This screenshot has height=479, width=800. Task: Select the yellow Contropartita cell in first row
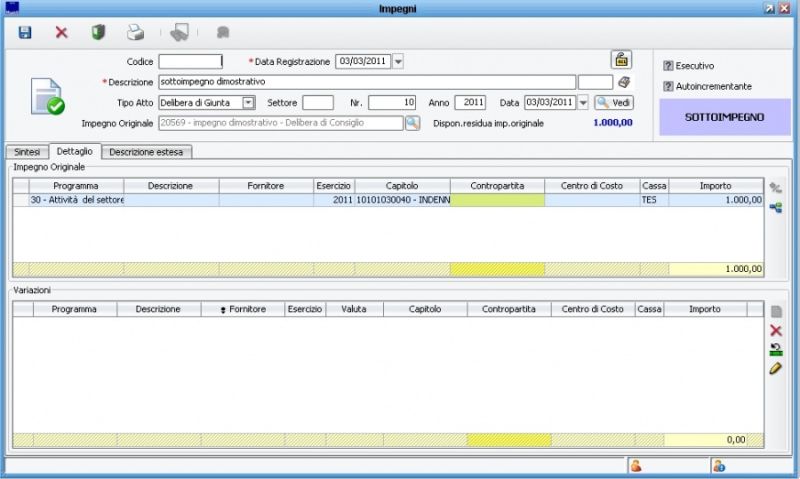[x=497, y=200]
